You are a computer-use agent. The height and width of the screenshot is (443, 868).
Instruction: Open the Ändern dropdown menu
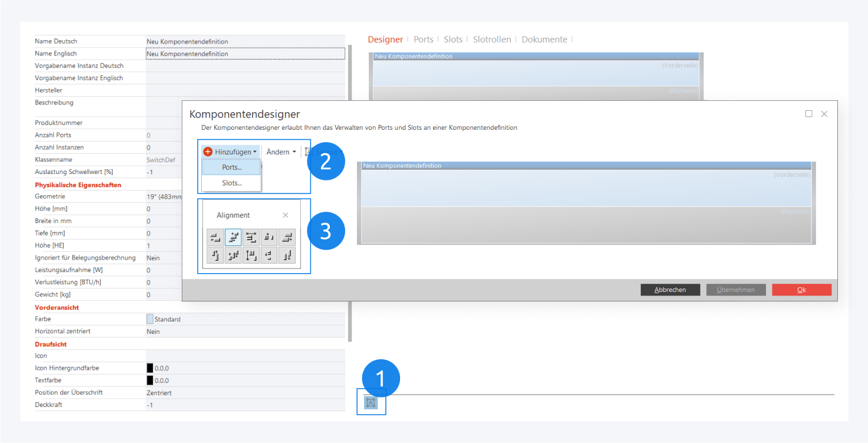[281, 152]
